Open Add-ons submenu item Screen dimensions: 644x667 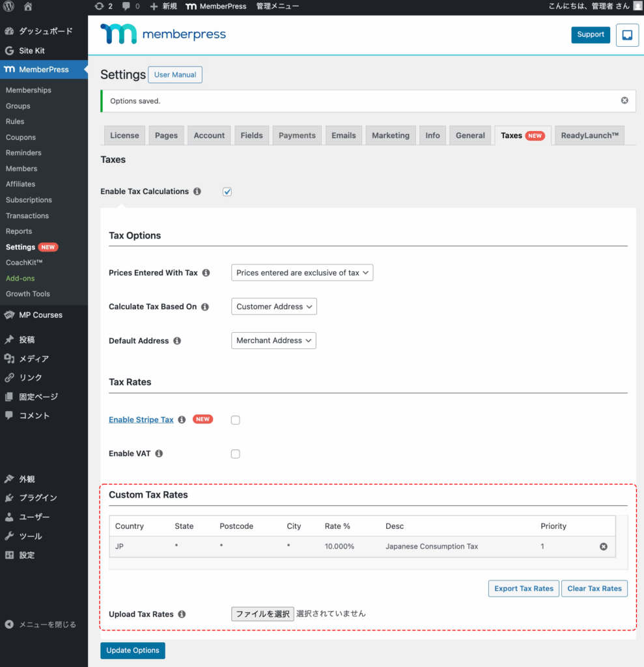pos(20,278)
